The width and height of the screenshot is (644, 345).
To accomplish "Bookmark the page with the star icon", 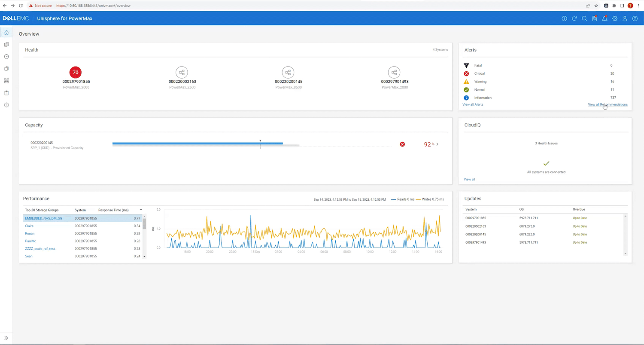I will click(596, 6).
